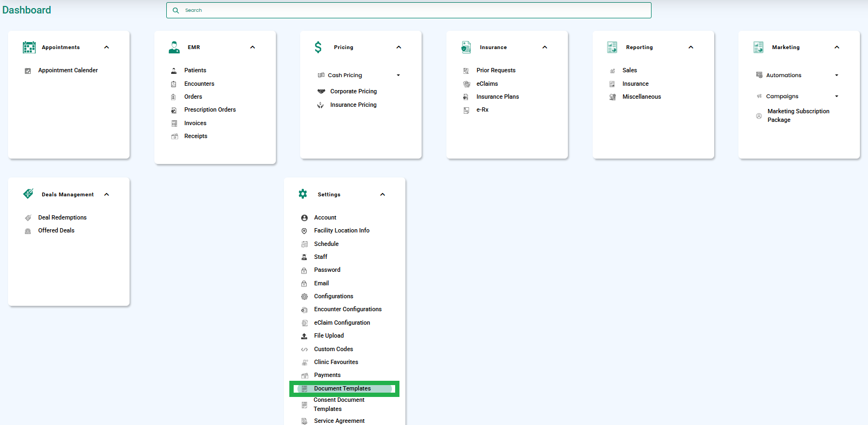The image size is (868, 425).
Task: Click the Password lock icon
Action: tap(304, 270)
